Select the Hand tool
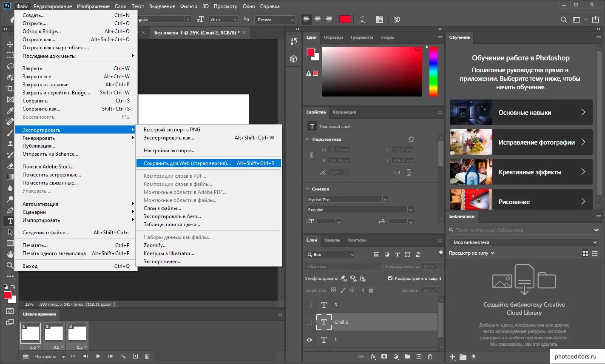Screen dimensions: 605x364 pos(10,254)
